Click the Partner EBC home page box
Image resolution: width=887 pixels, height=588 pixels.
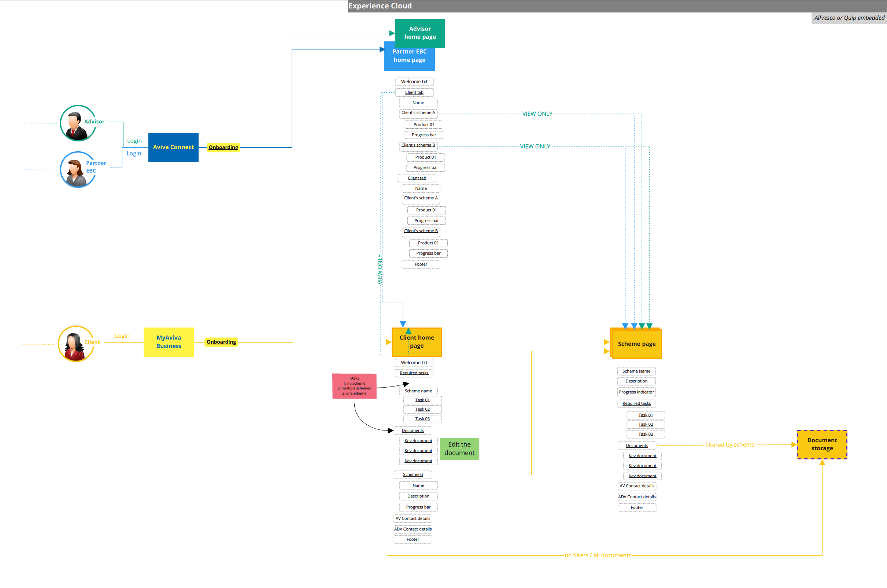pyautogui.click(x=409, y=60)
